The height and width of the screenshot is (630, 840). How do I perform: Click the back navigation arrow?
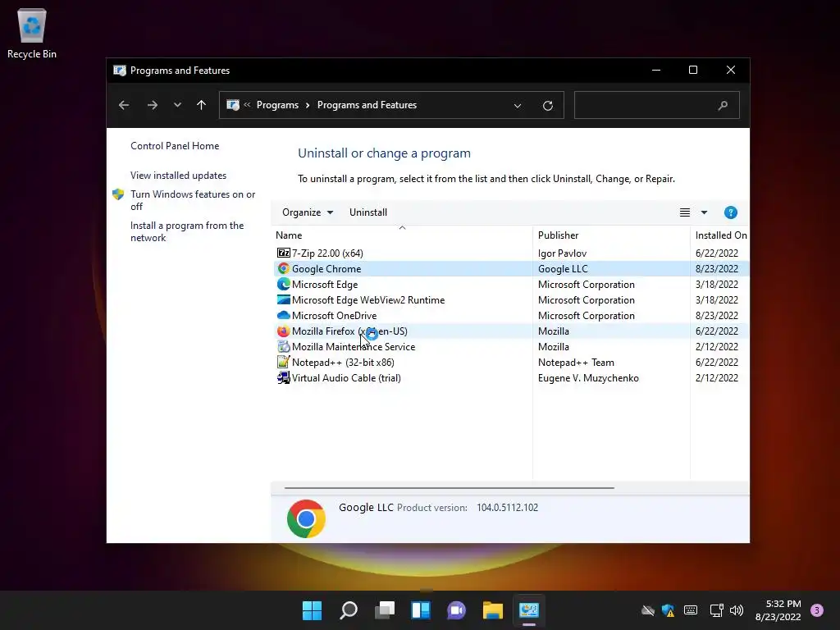point(124,105)
